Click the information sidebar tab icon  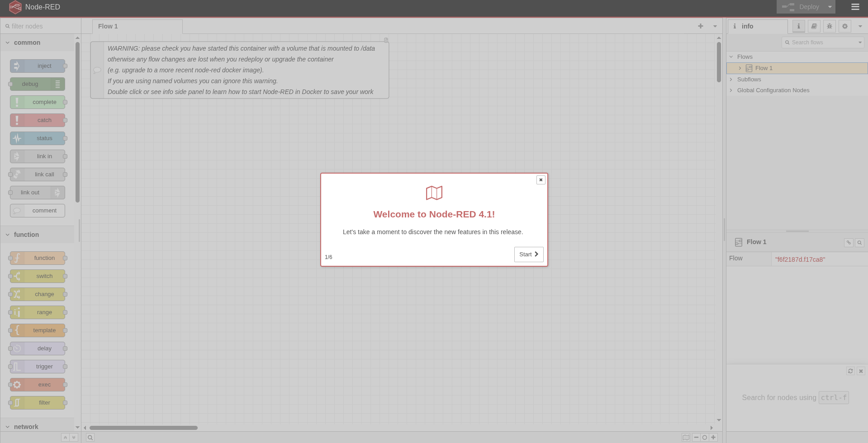(798, 26)
